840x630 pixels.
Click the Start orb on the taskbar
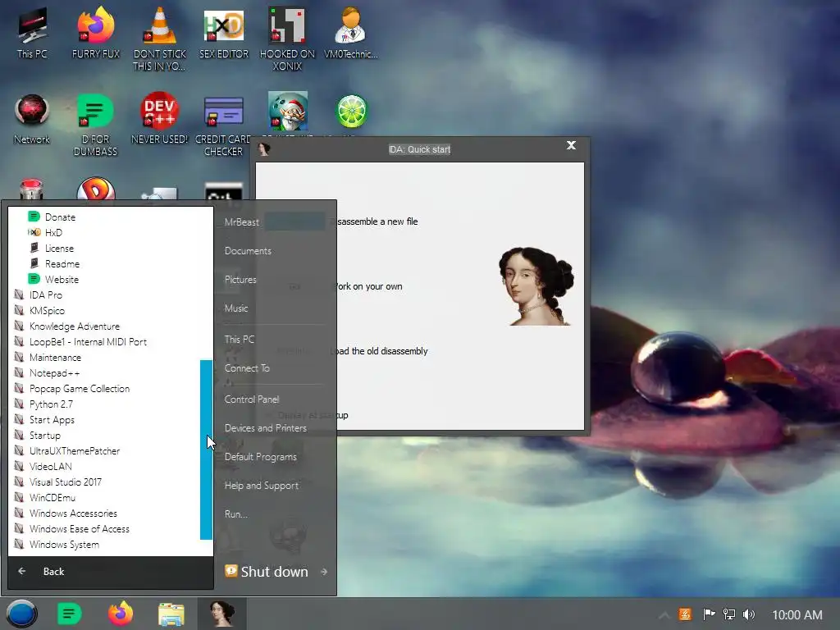point(21,614)
